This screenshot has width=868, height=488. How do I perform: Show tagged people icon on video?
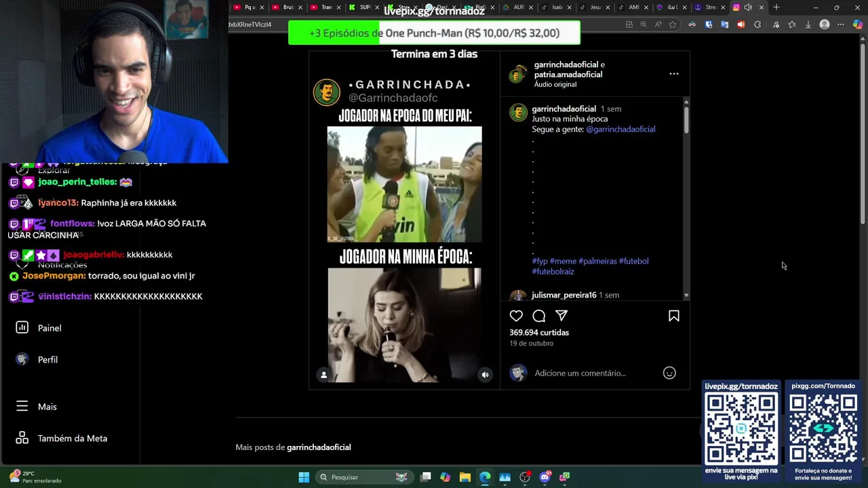coord(324,374)
